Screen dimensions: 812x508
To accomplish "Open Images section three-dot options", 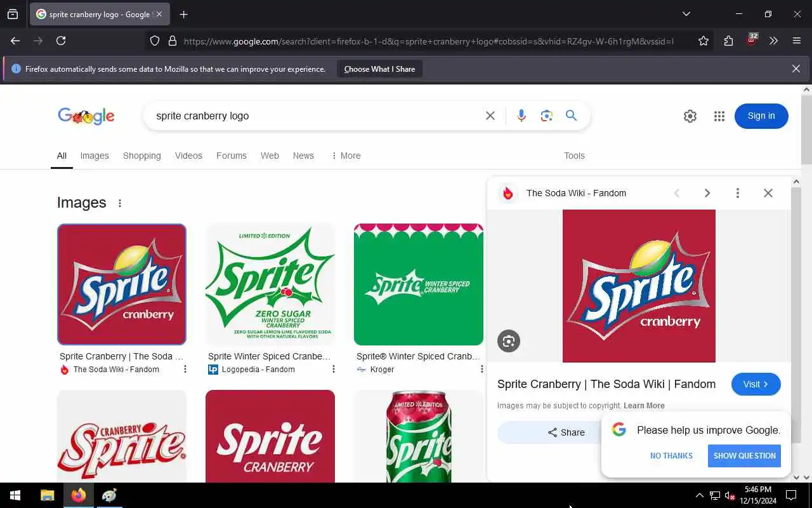I will (120, 203).
